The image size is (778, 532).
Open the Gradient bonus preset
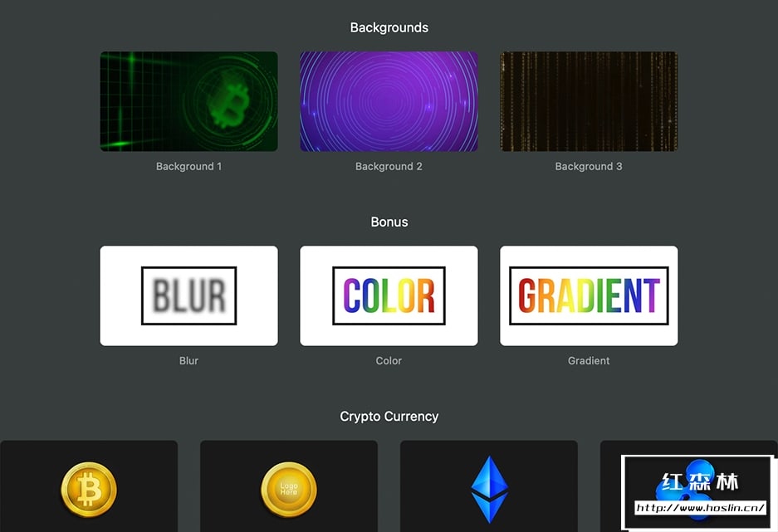[589, 295]
